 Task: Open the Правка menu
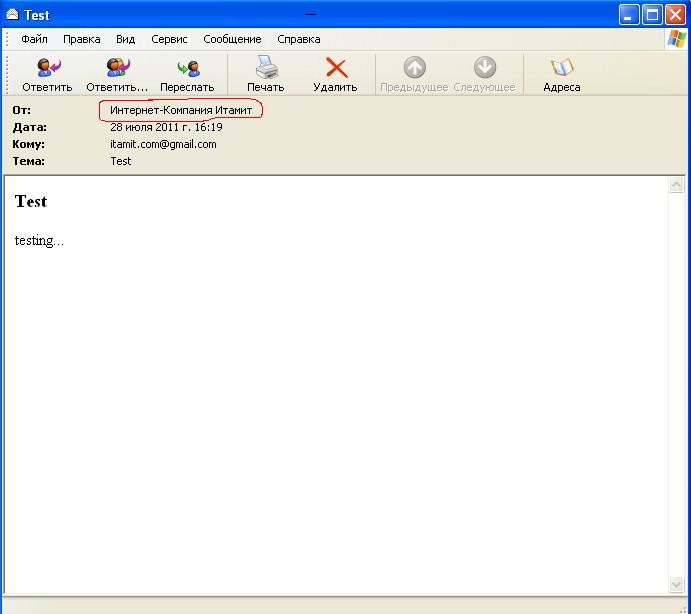pyautogui.click(x=82, y=39)
